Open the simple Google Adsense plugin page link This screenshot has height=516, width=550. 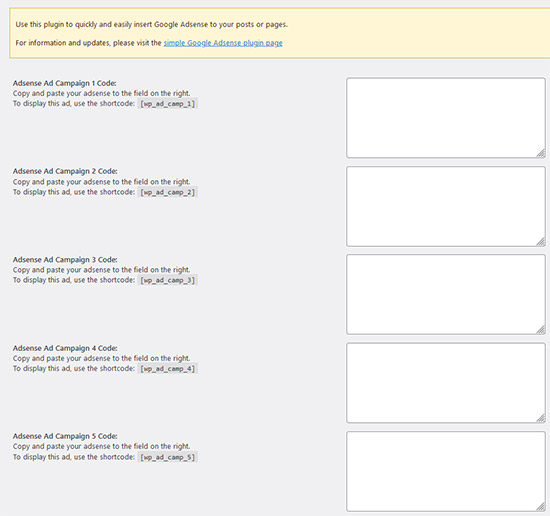pos(223,43)
